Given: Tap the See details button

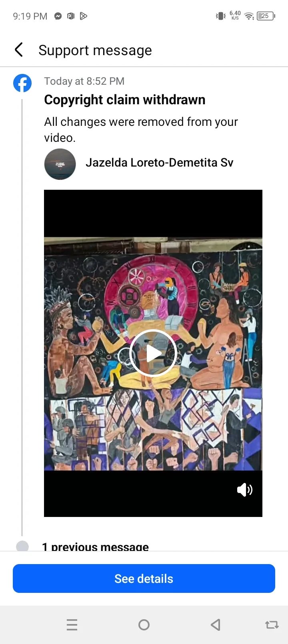Looking at the screenshot, I should [144, 578].
